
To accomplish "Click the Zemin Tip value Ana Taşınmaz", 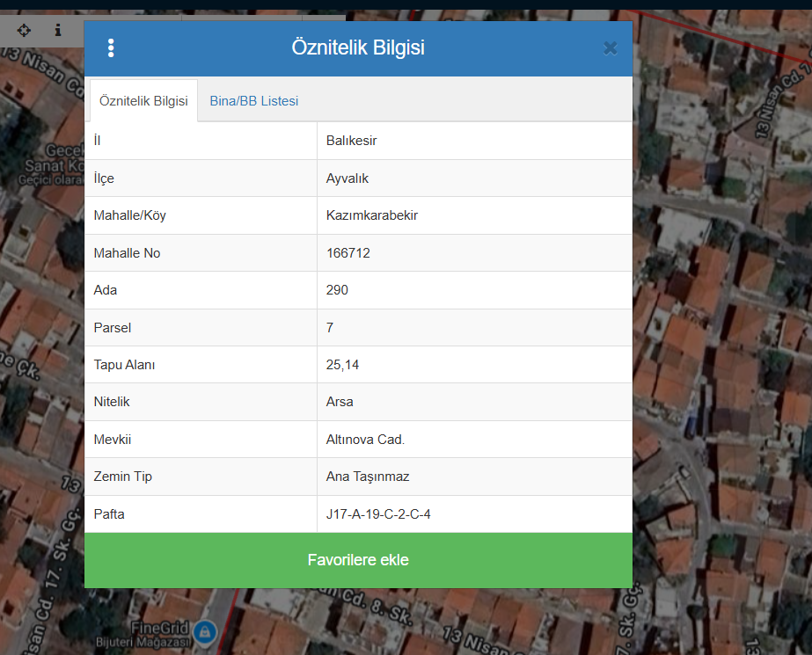I will [368, 477].
